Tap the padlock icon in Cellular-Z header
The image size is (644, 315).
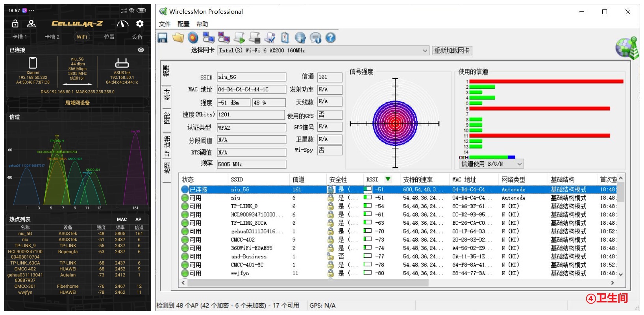(15, 24)
